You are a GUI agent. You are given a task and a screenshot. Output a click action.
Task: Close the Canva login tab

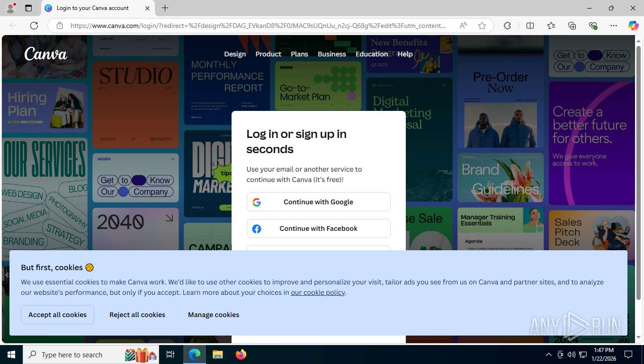coord(147,8)
